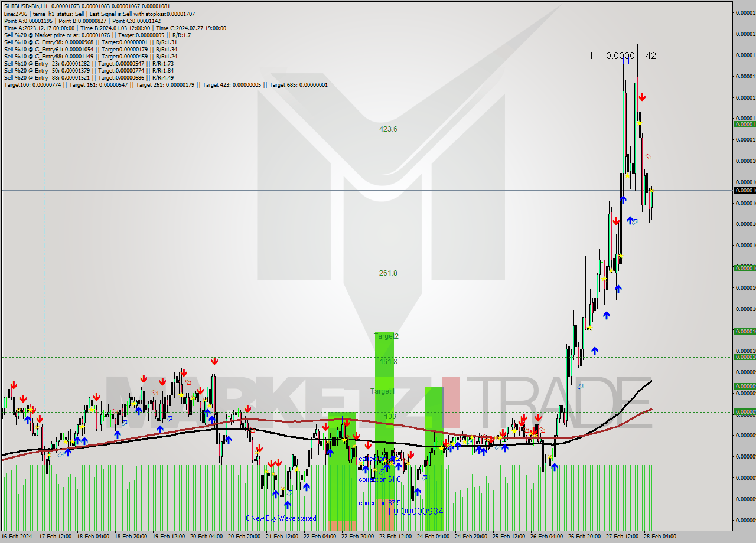
Task: Click the blue buy arrow above '0 New Buy Wave started'
Action: (287, 504)
